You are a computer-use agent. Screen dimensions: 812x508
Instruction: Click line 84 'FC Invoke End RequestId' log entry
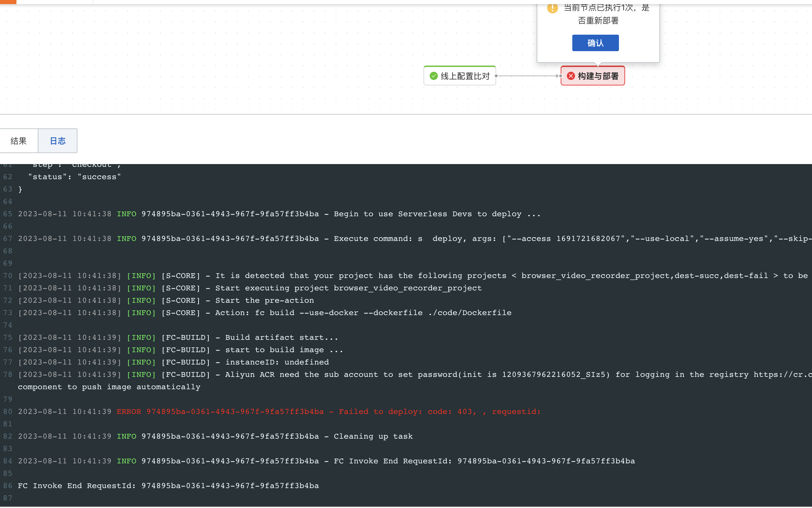tap(326, 461)
